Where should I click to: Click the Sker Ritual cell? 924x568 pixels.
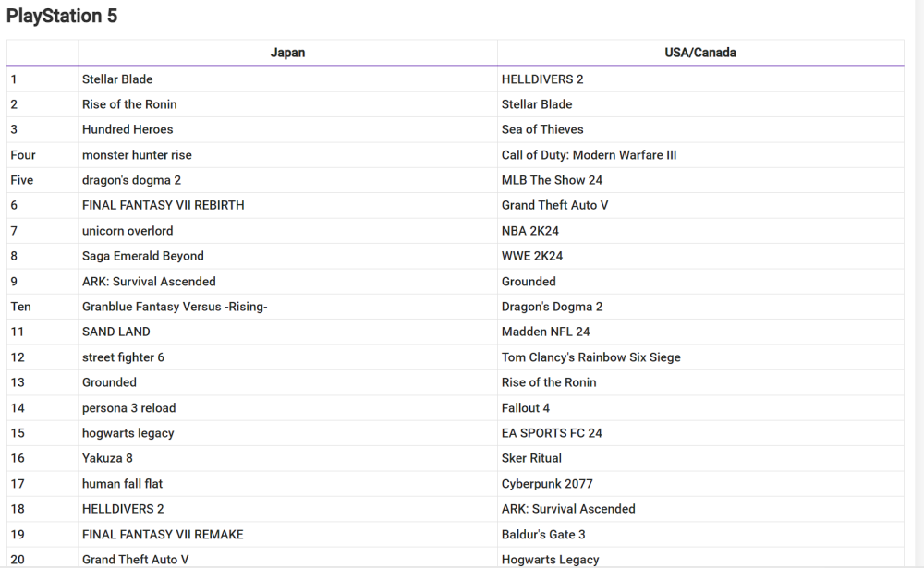coord(531,458)
